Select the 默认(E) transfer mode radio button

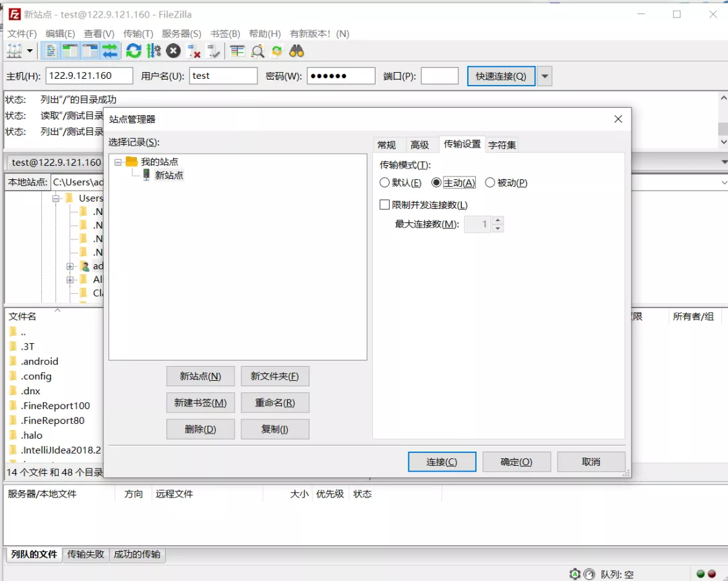pyautogui.click(x=385, y=183)
